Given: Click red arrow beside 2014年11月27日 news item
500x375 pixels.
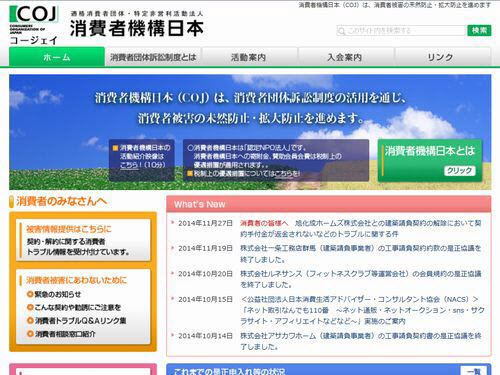Looking at the screenshot, I should tap(173, 222).
